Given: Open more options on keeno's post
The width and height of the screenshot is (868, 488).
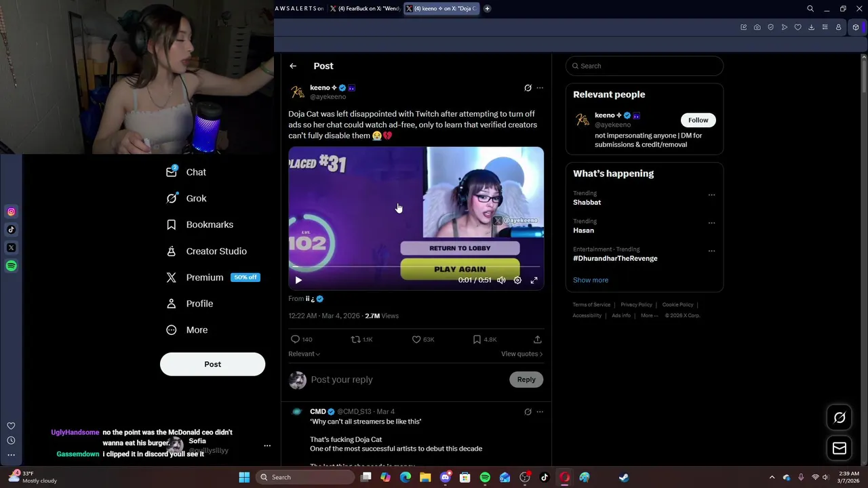Looking at the screenshot, I should 540,88.
